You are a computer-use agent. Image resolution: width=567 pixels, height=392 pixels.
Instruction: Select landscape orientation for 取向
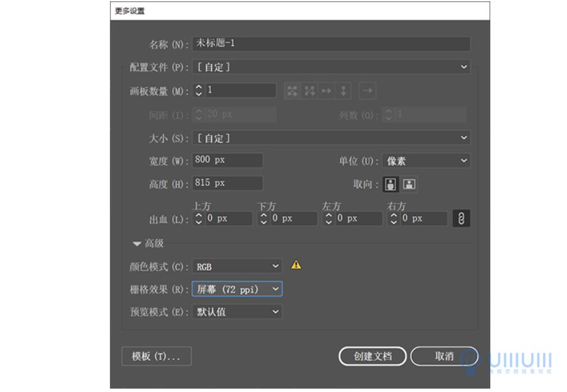[x=407, y=184]
